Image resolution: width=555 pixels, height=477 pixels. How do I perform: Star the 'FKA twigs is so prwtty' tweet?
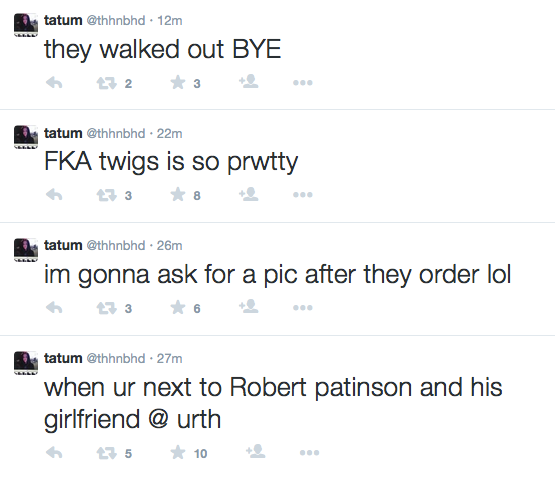coord(178,195)
